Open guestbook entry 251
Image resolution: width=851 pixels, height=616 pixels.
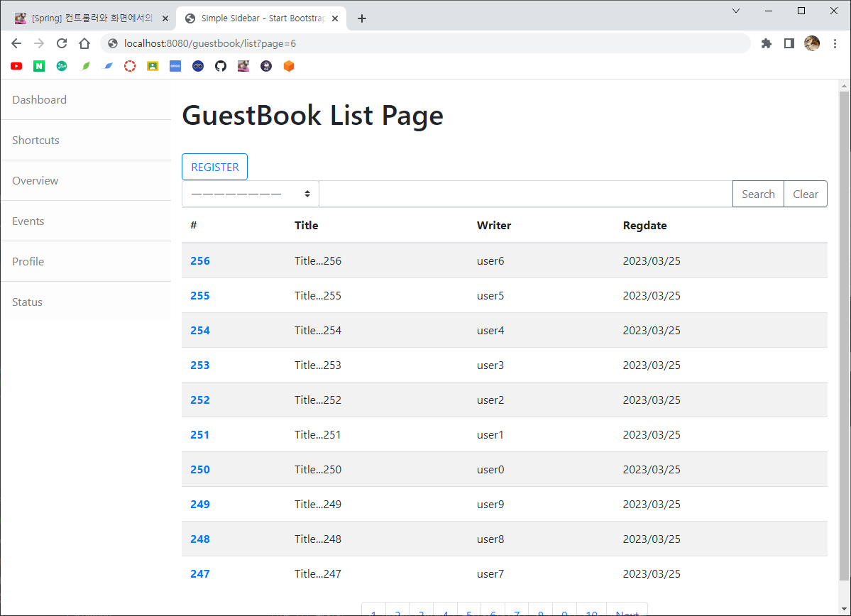pos(199,435)
